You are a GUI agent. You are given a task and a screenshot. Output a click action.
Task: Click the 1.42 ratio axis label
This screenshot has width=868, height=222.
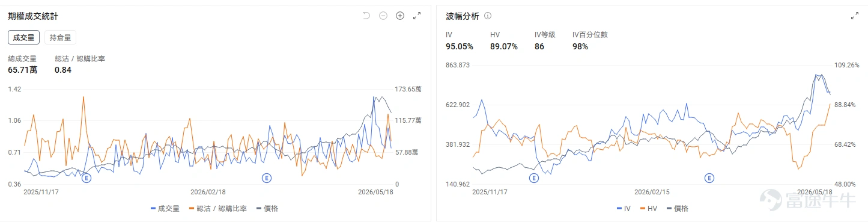14,89
